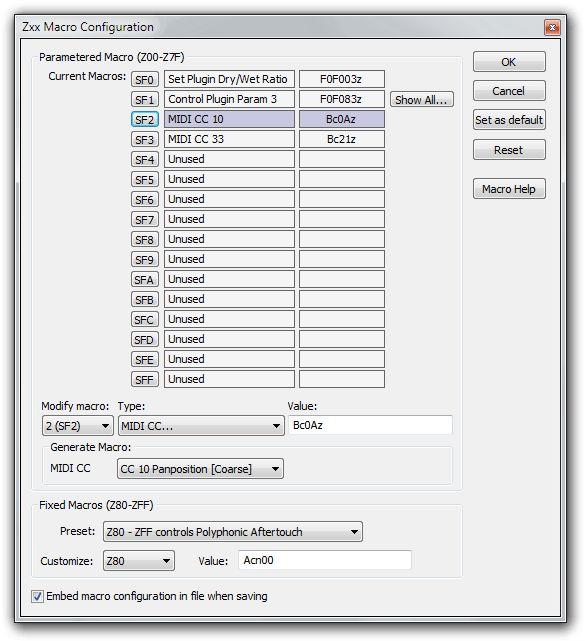Select the SF3 macro button
The height and width of the screenshot is (641, 585).
tap(145, 139)
